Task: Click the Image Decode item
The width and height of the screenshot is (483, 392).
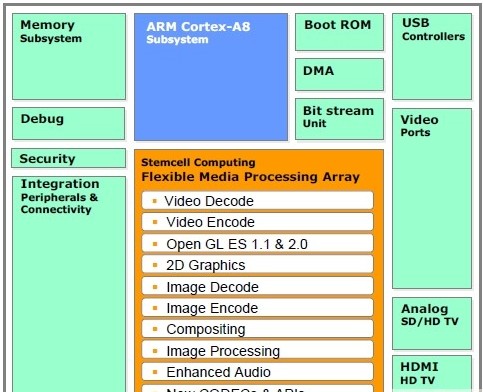Action: [x=257, y=286]
